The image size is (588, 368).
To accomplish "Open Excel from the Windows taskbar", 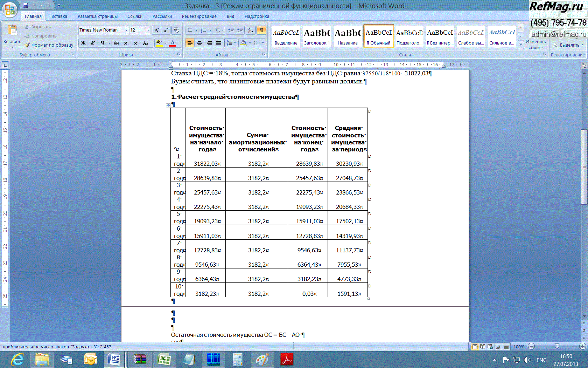I will pyautogui.click(x=163, y=360).
